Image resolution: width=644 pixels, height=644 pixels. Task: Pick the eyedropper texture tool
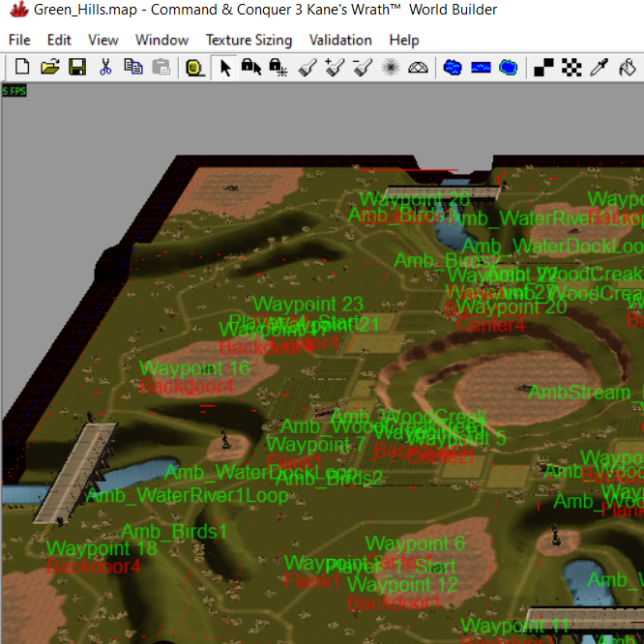600,67
